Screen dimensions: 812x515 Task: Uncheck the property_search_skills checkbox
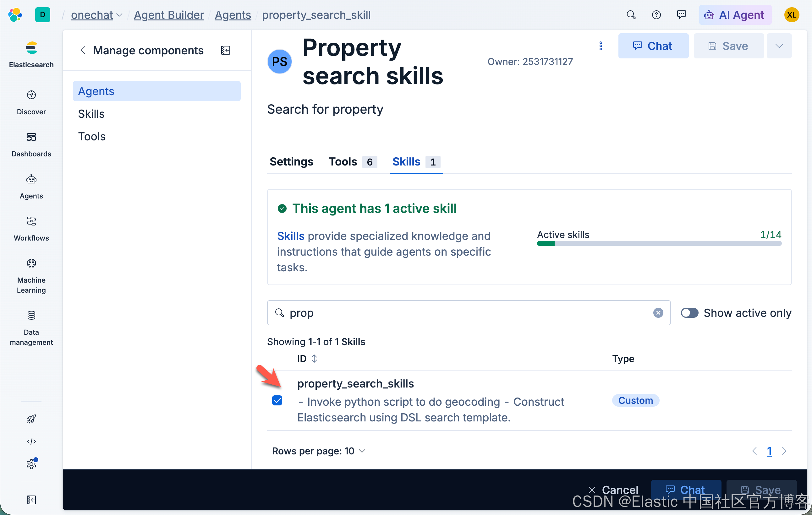point(277,400)
